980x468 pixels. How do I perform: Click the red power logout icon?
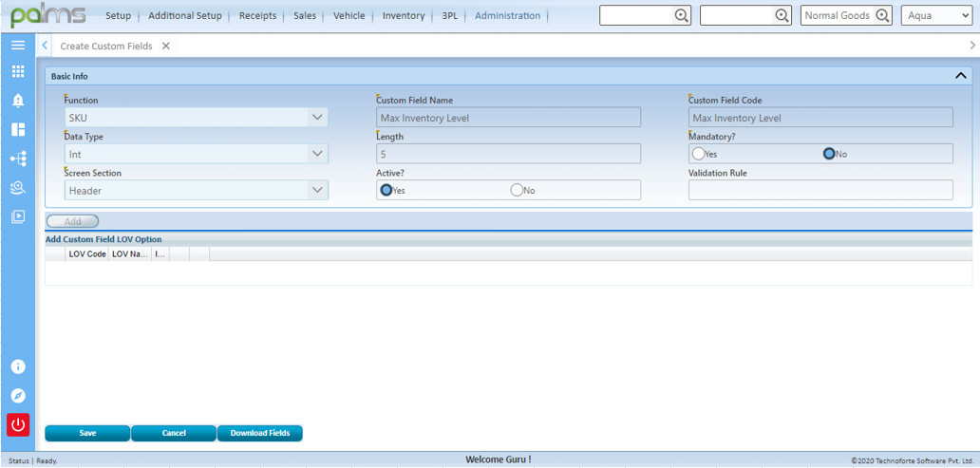coord(18,424)
